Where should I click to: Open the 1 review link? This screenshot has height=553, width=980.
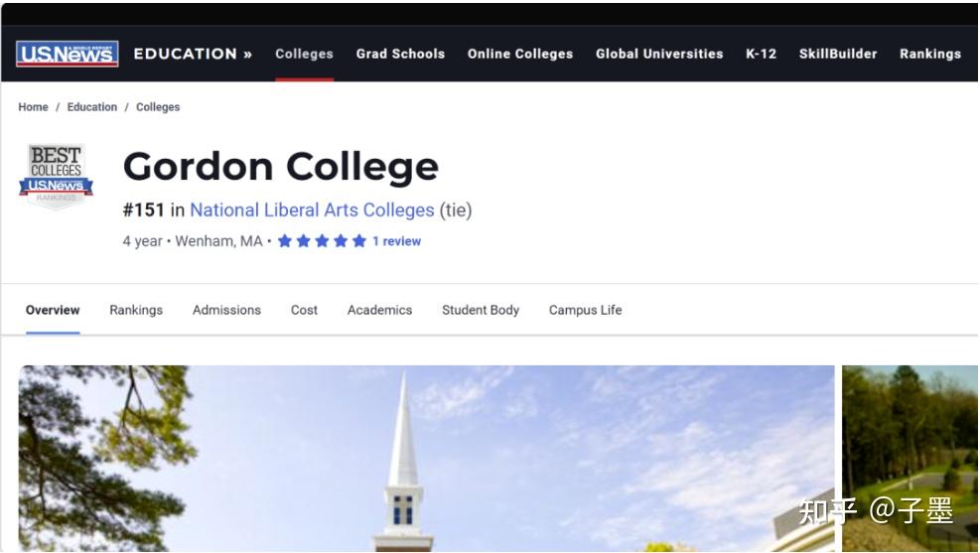(397, 241)
